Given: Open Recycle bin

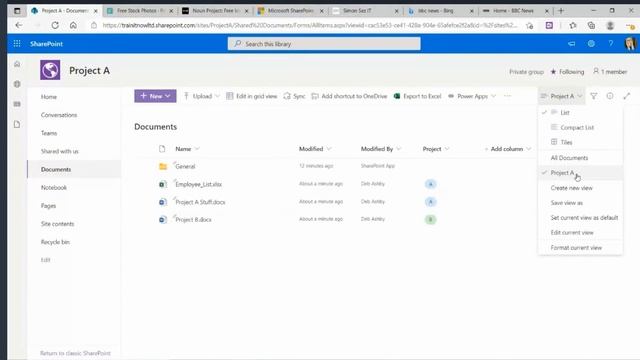Looking at the screenshot, I should tap(55, 242).
